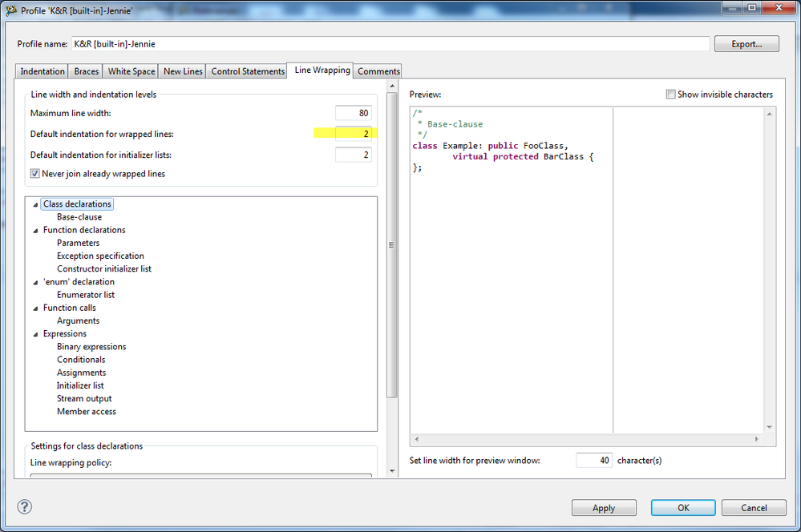Image resolution: width=801 pixels, height=532 pixels.
Task: Click 'class Example: public FooClass,' preview line
Action: click(x=491, y=146)
